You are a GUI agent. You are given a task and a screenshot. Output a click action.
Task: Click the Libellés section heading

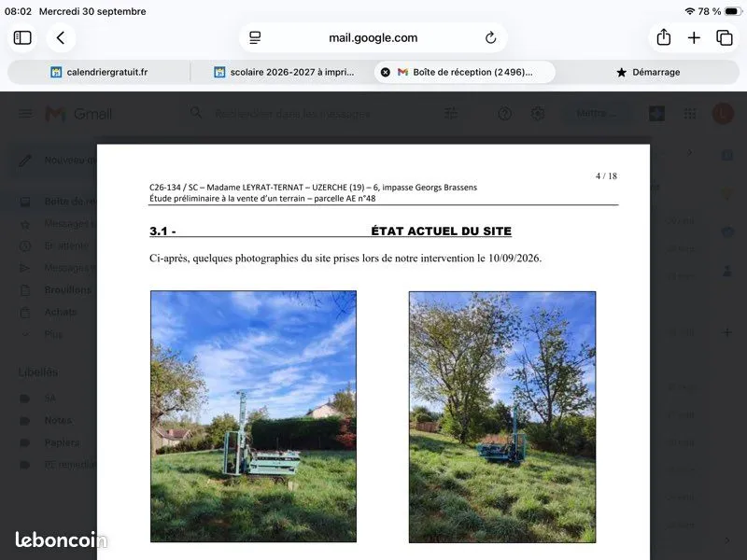click(x=38, y=371)
